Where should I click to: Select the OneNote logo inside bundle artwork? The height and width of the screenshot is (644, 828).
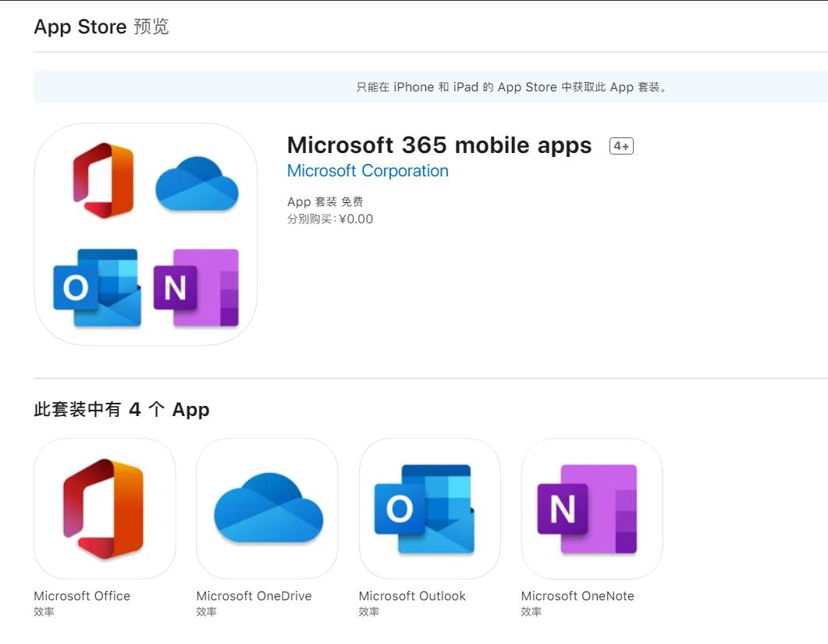[195, 286]
